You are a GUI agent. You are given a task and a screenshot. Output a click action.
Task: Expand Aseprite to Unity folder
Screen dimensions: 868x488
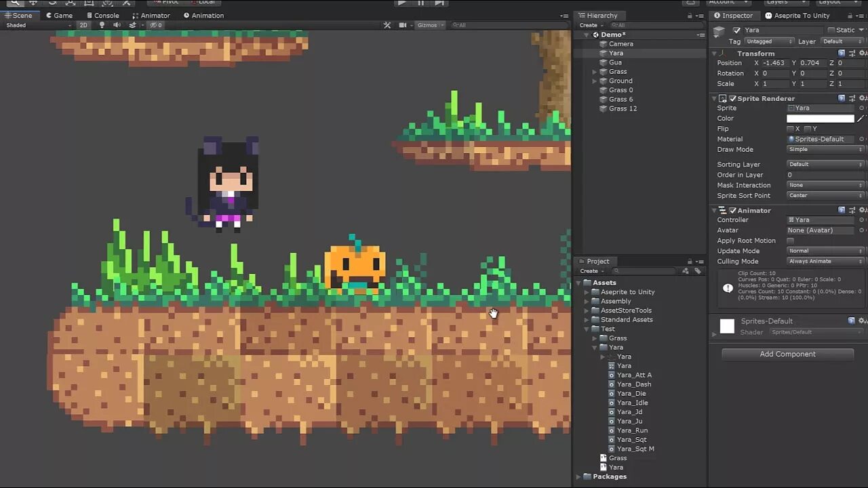coord(587,292)
